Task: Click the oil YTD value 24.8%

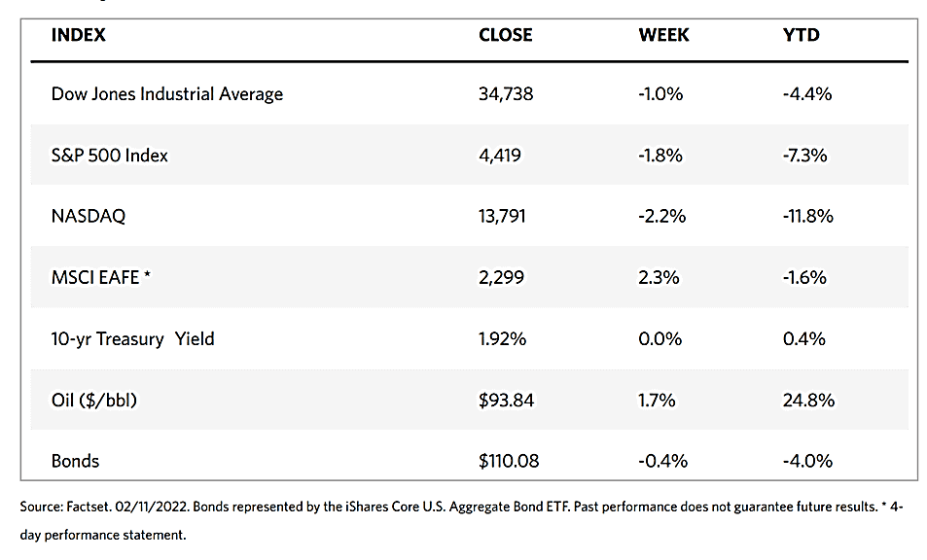Action: click(807, 400)
